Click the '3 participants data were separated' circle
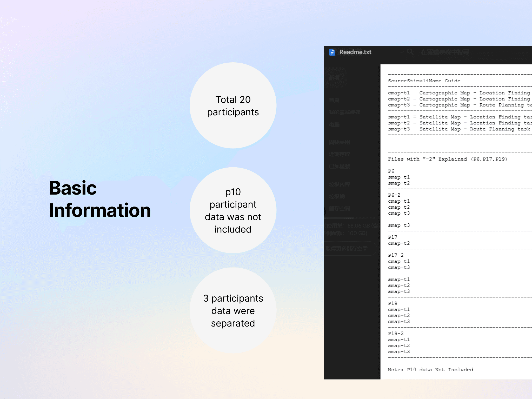The width and height of the screenshot is (532, 399). click(233, 310)
